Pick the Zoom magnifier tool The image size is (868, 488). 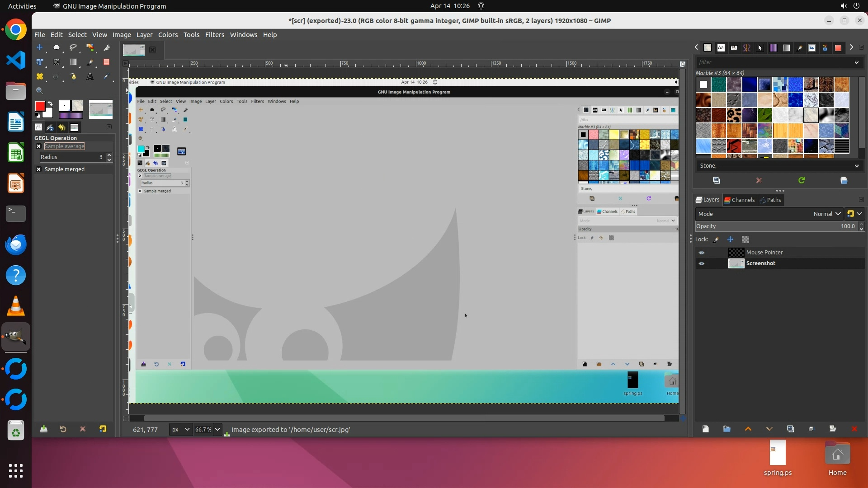point(40,91)
